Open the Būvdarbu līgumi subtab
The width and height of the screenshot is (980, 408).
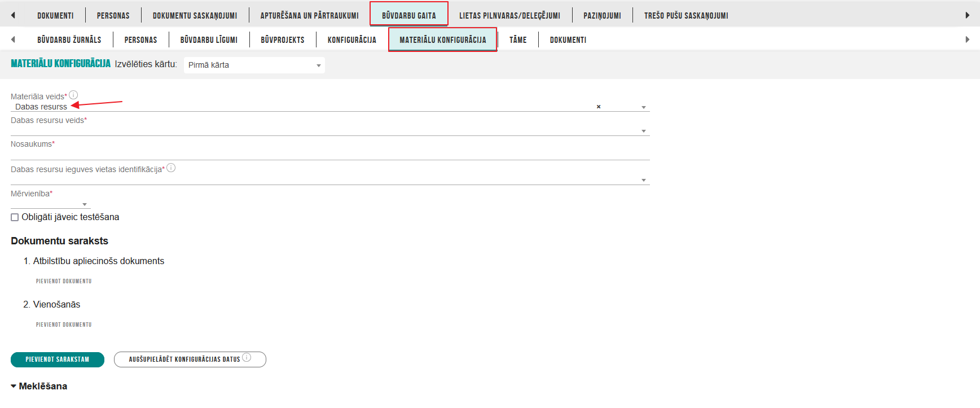pos(209,40)
